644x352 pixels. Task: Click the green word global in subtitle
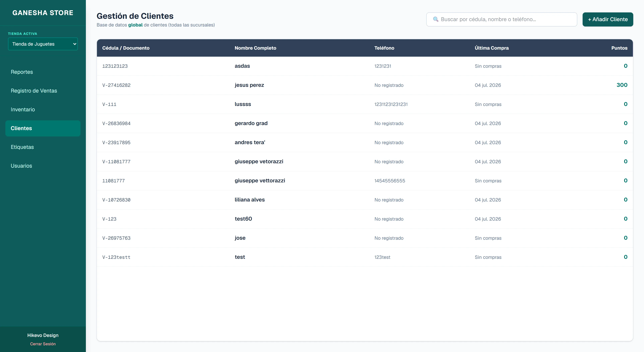(x=135, y=25)
